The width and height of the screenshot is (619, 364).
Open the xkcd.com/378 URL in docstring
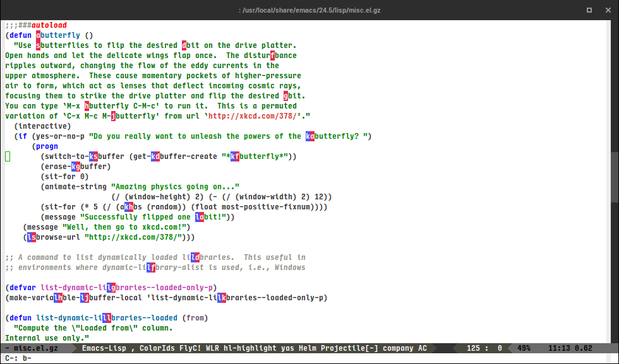click(253, 116)
